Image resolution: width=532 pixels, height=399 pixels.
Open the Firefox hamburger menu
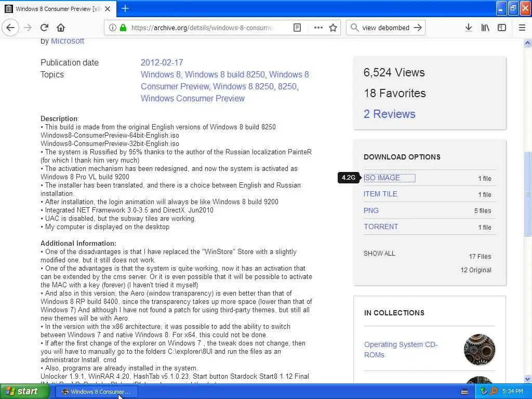point(522,28)
